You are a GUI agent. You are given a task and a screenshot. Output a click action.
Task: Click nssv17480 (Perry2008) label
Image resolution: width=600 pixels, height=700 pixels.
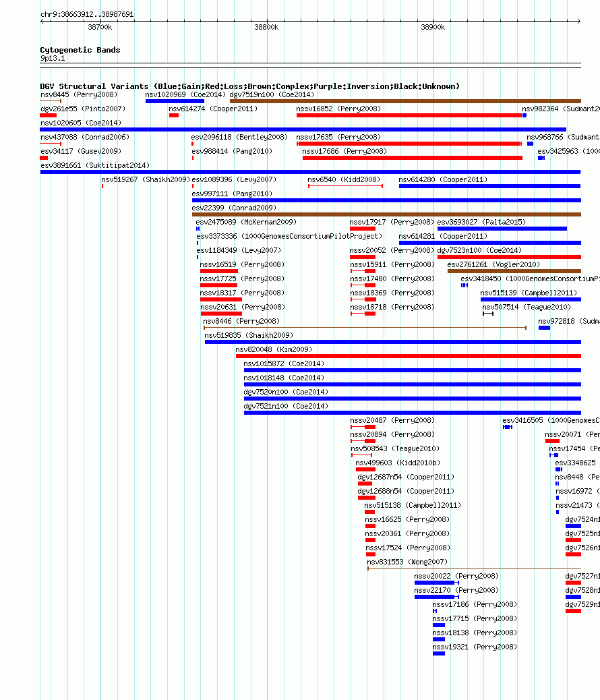pos(392,279)
